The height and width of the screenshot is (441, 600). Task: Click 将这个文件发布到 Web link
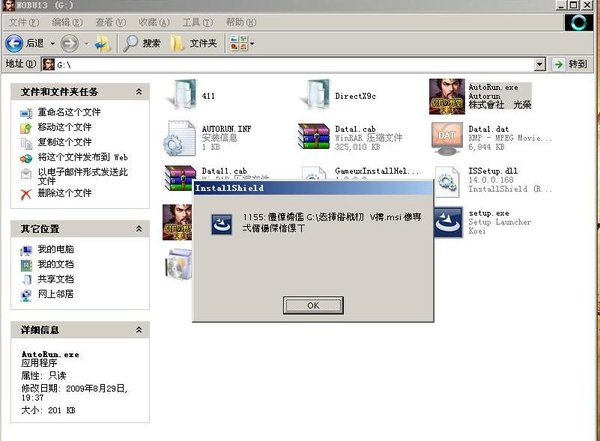pyautogui.click(x=83, y=157)
